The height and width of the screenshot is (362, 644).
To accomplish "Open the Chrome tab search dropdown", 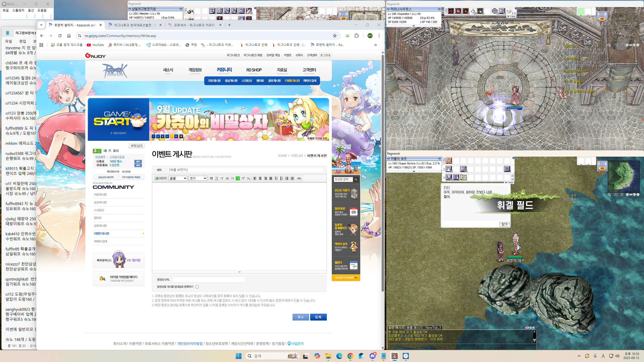I will (41, 25).
